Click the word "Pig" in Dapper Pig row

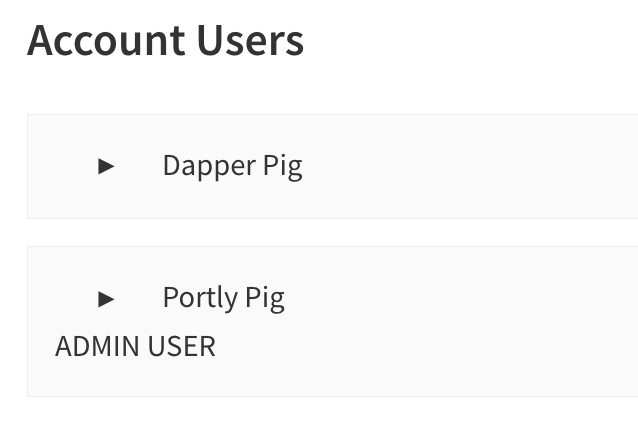pyautogui.click(x=282, y=166)
